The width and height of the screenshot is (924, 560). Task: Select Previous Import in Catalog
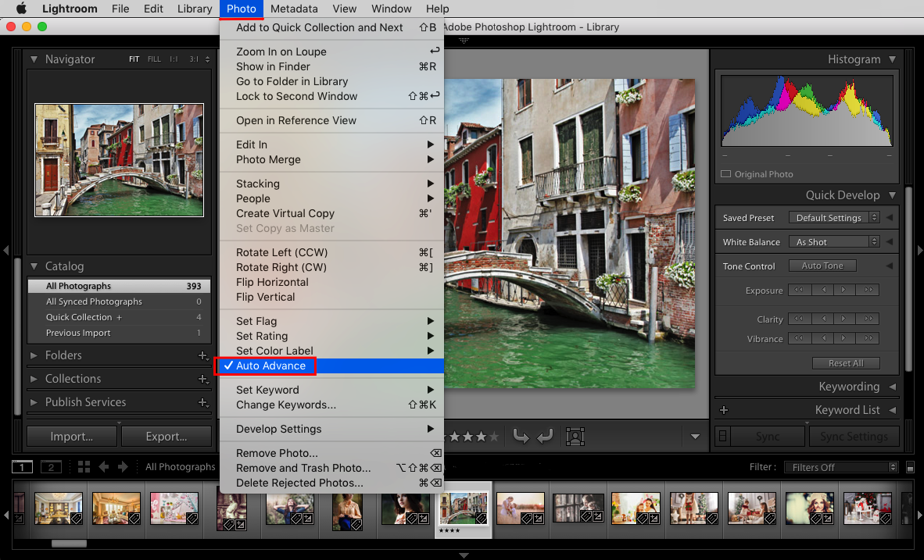click(x=119, y=334)
